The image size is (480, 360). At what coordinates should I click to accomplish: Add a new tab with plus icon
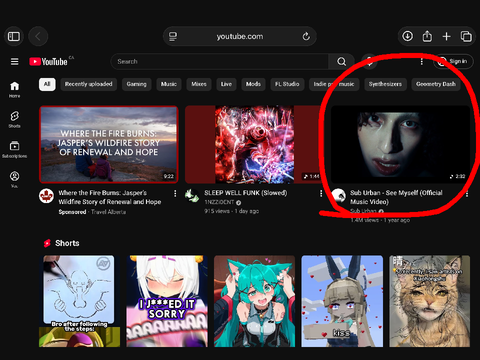tap(446, 36)
